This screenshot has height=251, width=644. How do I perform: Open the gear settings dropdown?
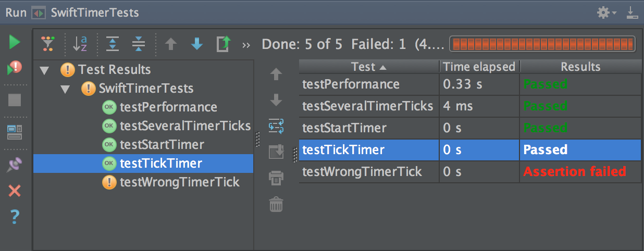tap(606, 12)
